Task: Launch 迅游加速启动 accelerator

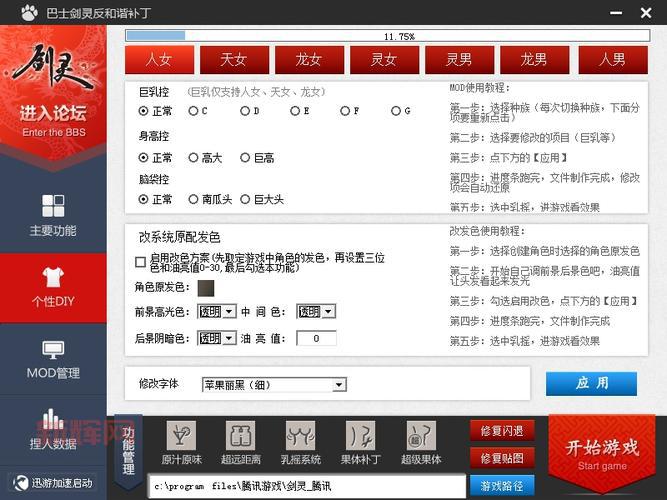Action: (53, 483)
